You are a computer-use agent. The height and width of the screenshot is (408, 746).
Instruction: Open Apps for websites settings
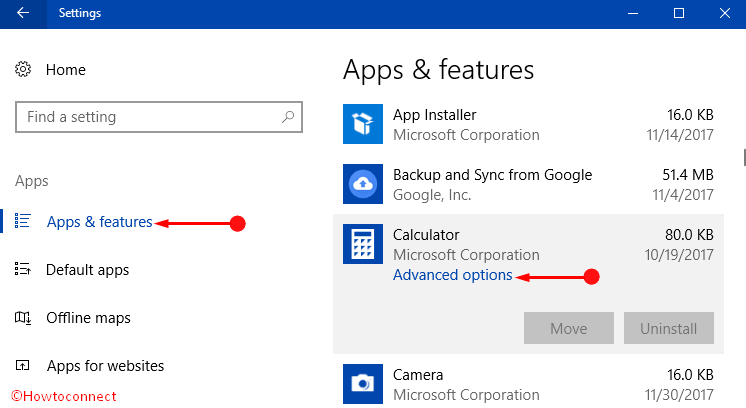(x=105, y=366)
